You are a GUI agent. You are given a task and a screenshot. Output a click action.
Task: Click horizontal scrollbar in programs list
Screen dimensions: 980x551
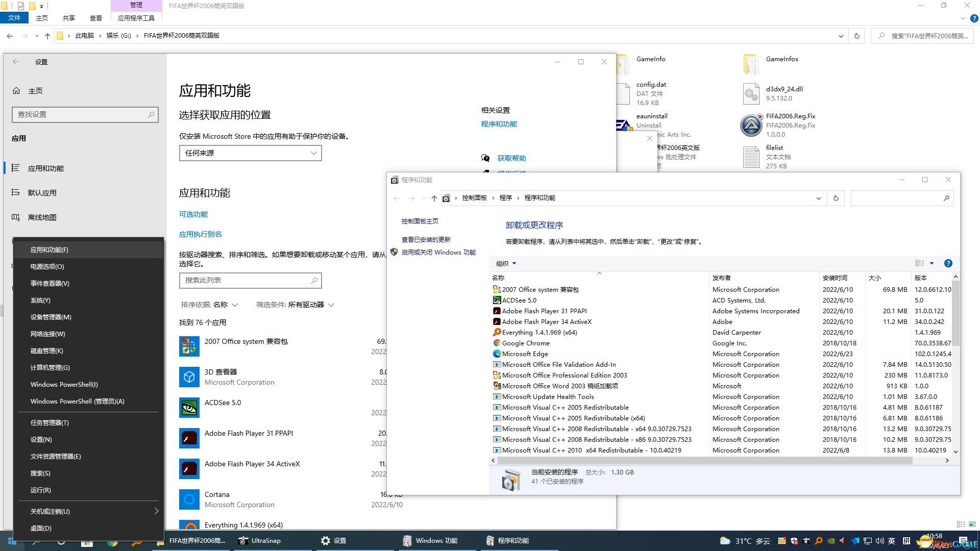coord(704,460)
